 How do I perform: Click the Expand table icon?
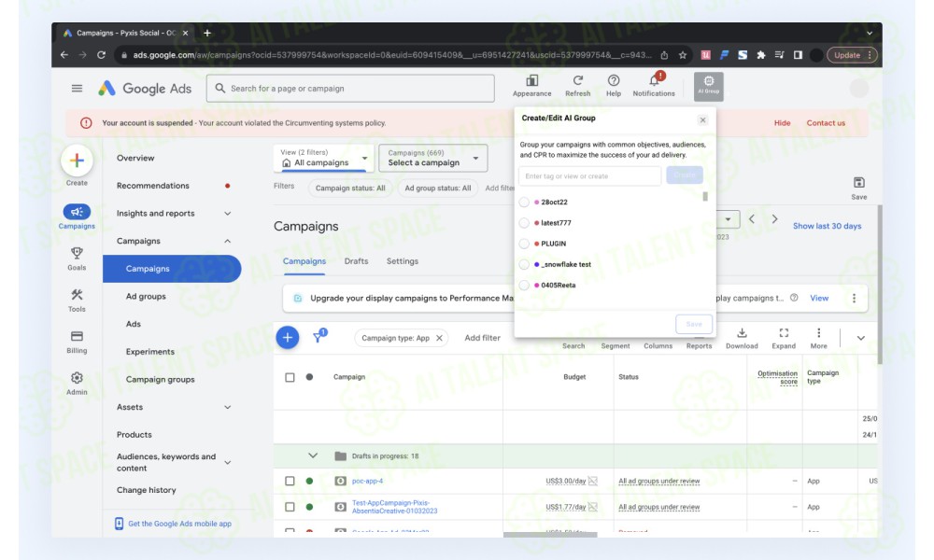(784, 332)
